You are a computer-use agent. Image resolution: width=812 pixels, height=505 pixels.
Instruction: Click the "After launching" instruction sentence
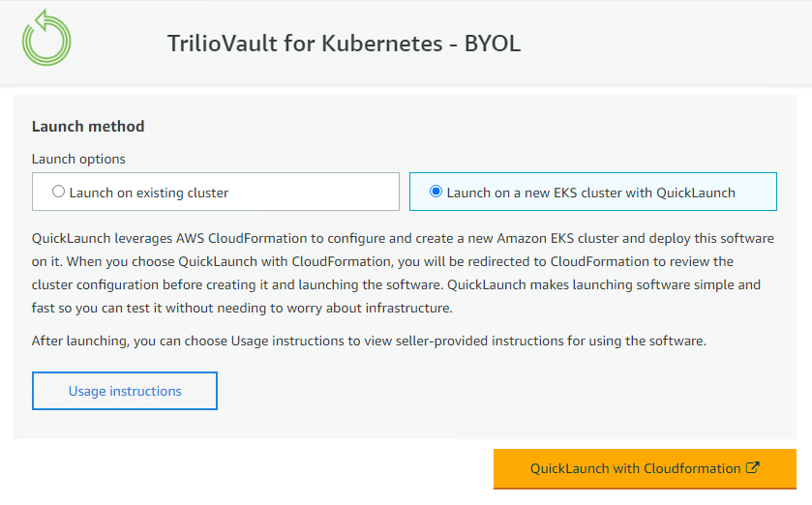point(368,341)
